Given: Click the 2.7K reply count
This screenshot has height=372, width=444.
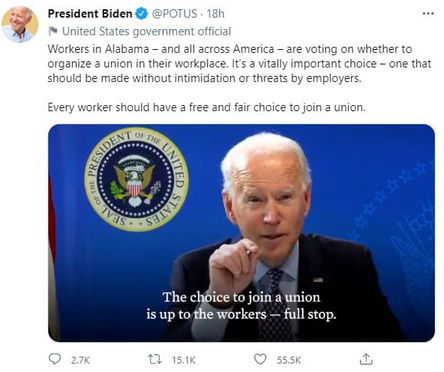Looking at the screenshot, I should (x=80, y=360).
